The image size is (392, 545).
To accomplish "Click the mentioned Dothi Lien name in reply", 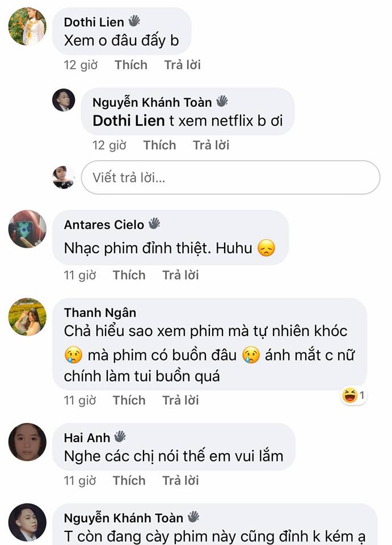I will click(128, 121).
